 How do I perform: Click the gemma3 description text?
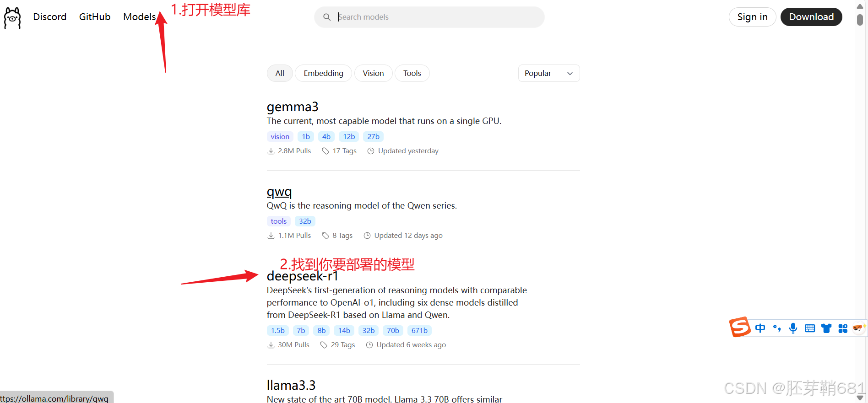pos(384,121)
